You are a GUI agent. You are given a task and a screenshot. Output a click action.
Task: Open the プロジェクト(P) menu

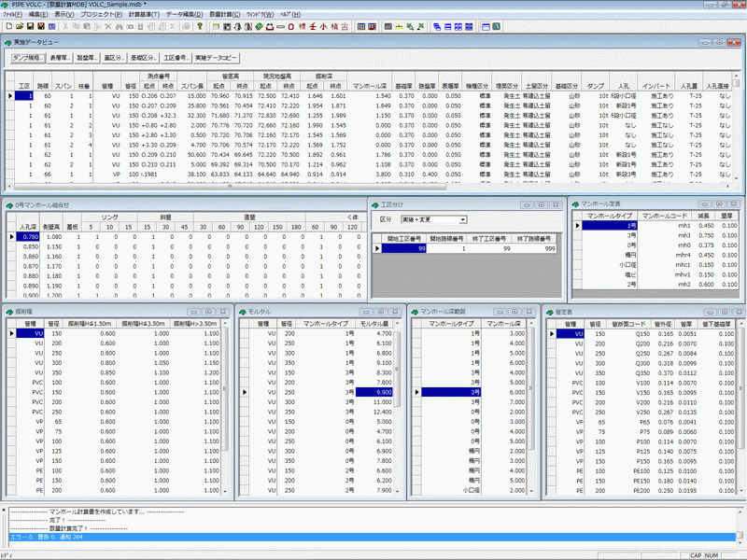[x=101, y=15]
